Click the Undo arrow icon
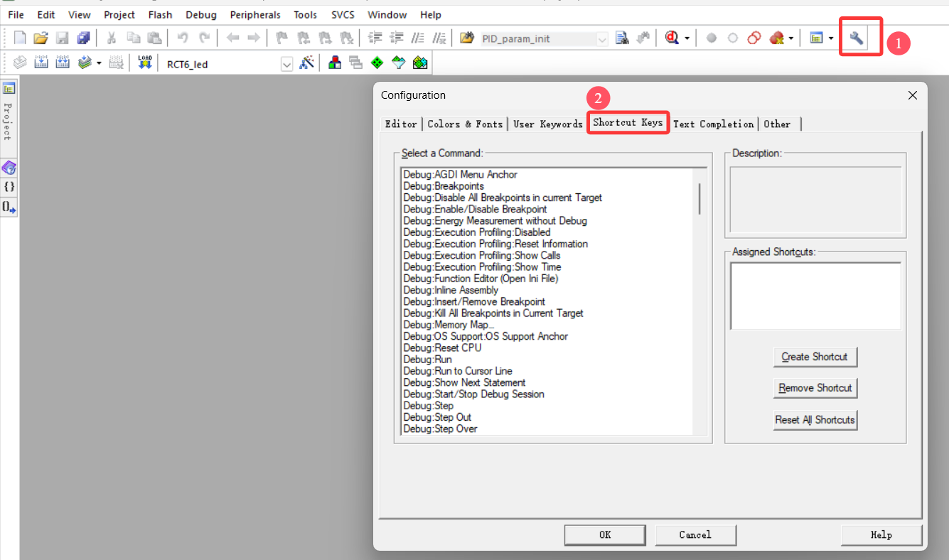 click(x=183, y=38)
